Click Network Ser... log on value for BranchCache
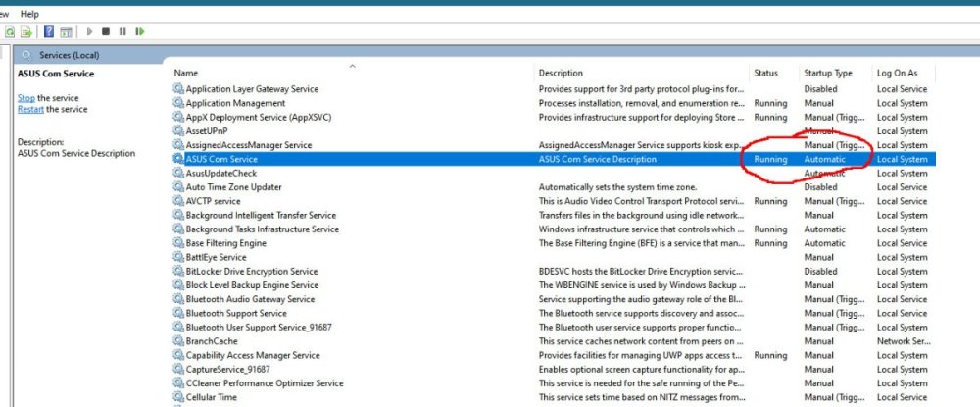 pyautogui.click(x=904, y=341)
